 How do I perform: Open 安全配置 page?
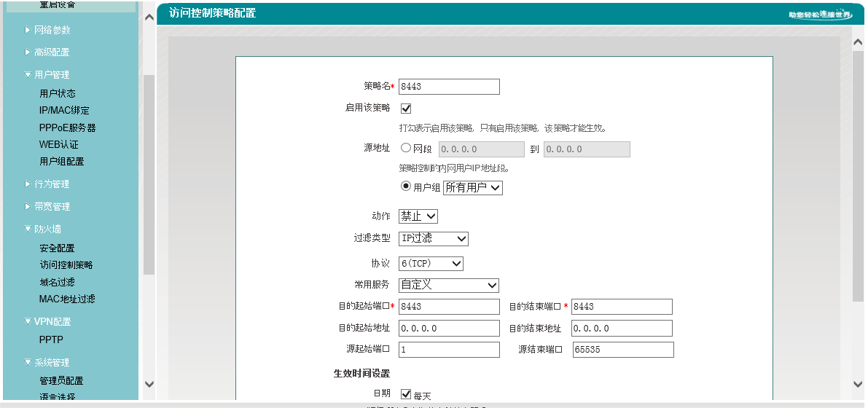click(x=57, y=248)
